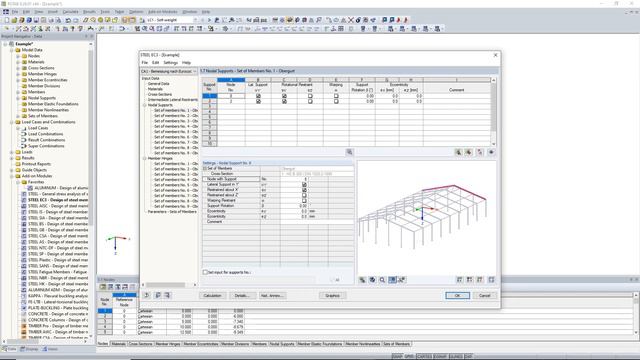
Task: Click the rightmost eye icon above the preview
Action: 491,152
